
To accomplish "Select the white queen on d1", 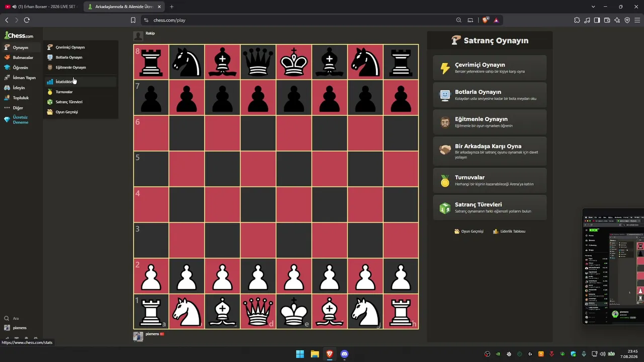I will [258, 312].
